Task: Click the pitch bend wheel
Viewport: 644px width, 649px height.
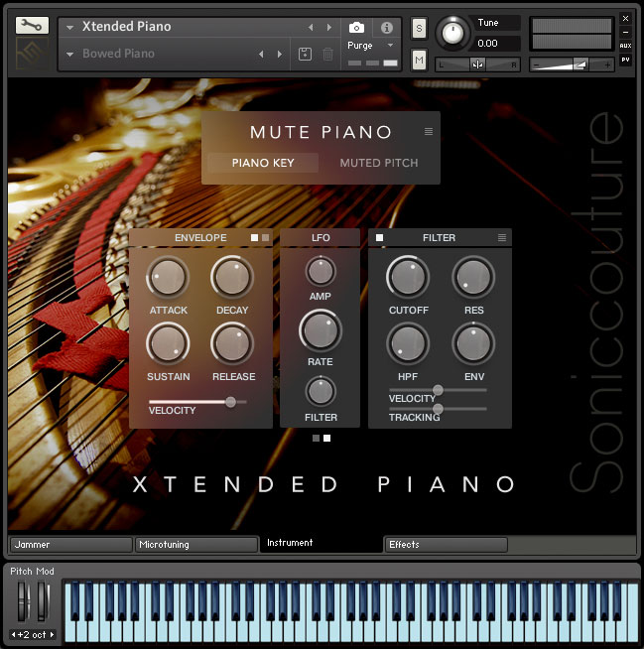Action: click(23, 601)
